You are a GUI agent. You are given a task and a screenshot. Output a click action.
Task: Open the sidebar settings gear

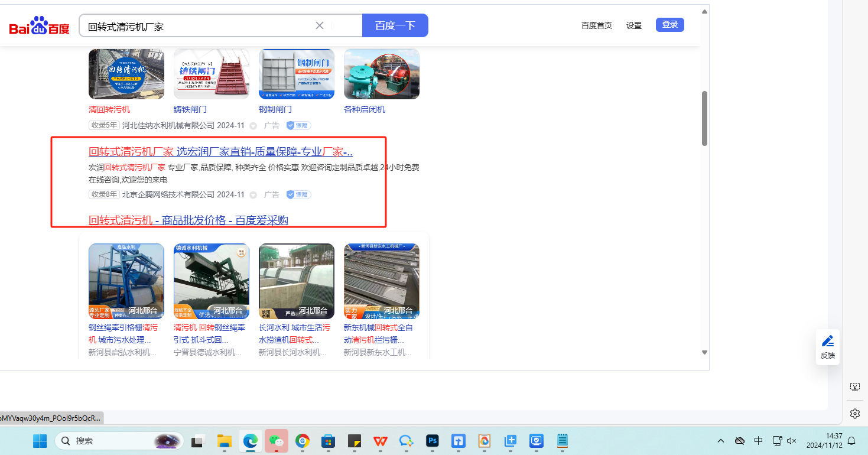pyautogui.click(x=854, y=413)
